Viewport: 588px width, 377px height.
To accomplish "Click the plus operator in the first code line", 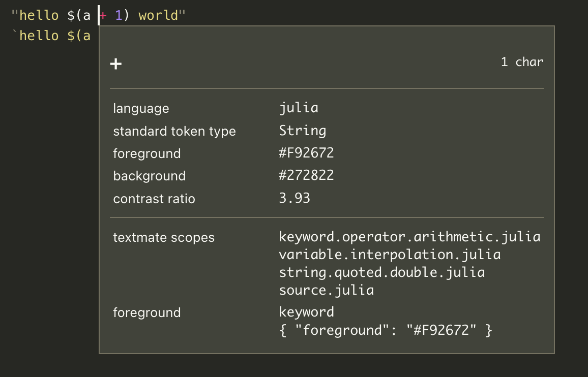I will [x=103, y=15].
